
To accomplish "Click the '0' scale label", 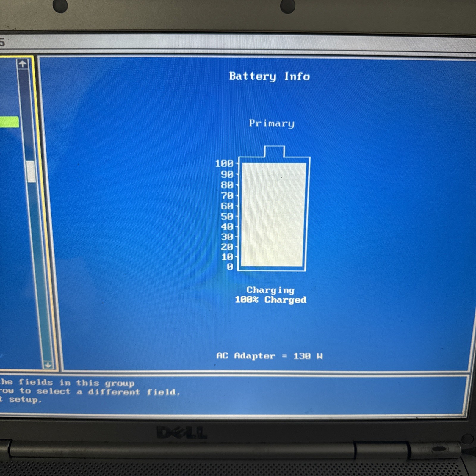I will [230, 267].
